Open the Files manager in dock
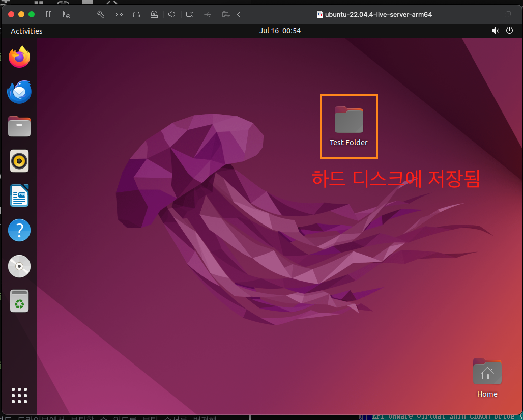523x420 pixels. (x=19, y=126)
